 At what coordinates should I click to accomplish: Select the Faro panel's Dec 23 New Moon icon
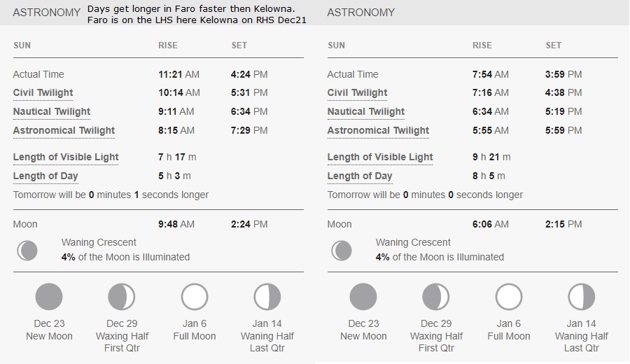(x=49, y=297)
